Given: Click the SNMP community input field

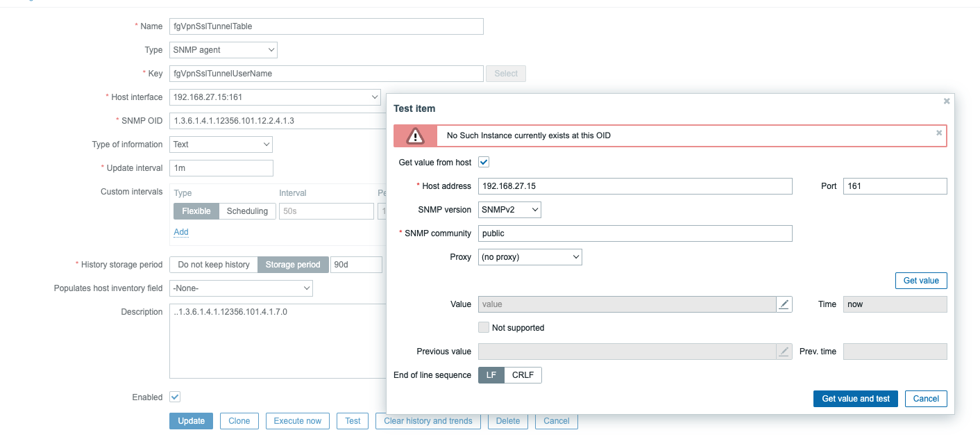Looking at the screenshot, I should point(635,233).
